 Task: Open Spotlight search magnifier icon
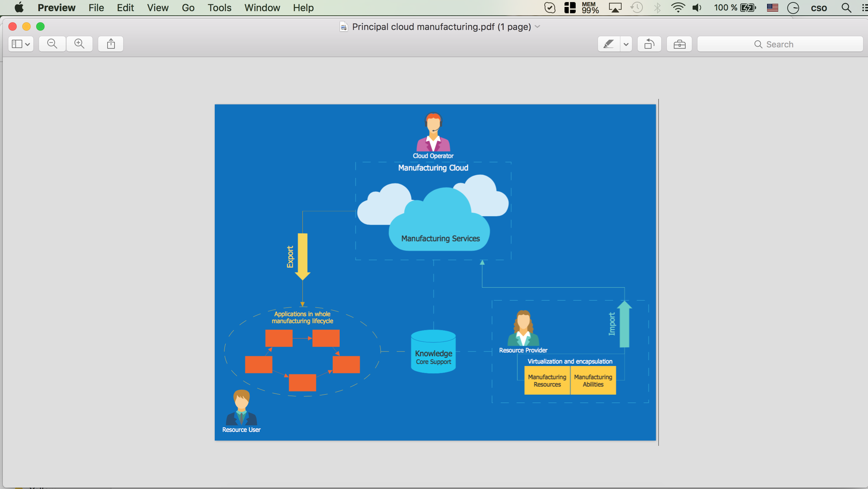846,8
